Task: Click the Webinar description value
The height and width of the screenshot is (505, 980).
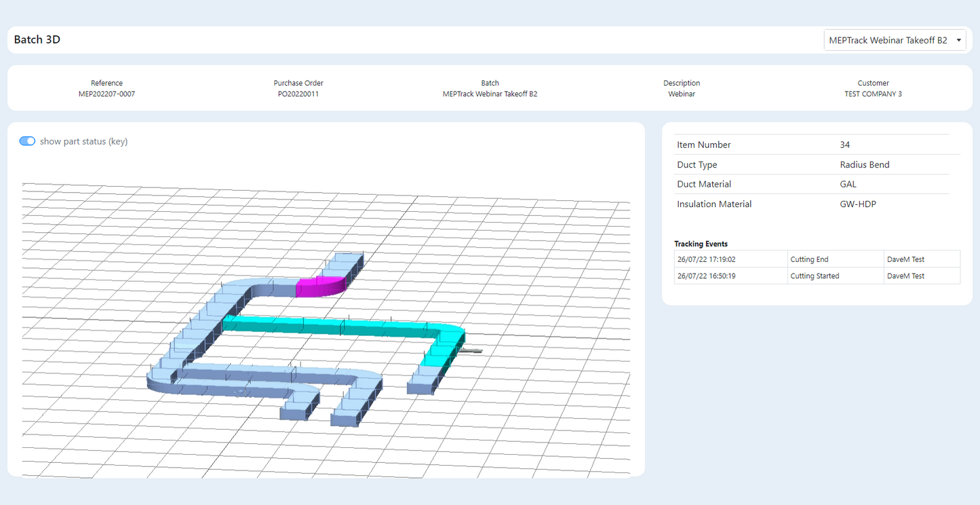Action: click(x=682, y=94)
